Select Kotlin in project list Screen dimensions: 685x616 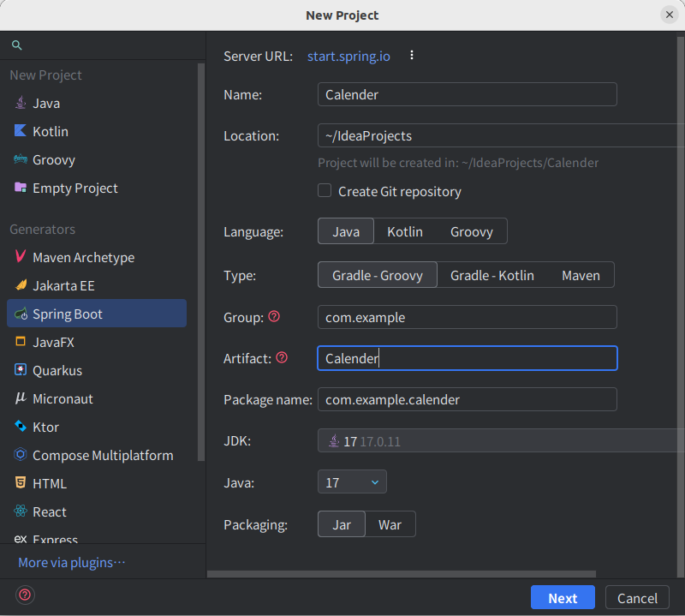point(97,131)
